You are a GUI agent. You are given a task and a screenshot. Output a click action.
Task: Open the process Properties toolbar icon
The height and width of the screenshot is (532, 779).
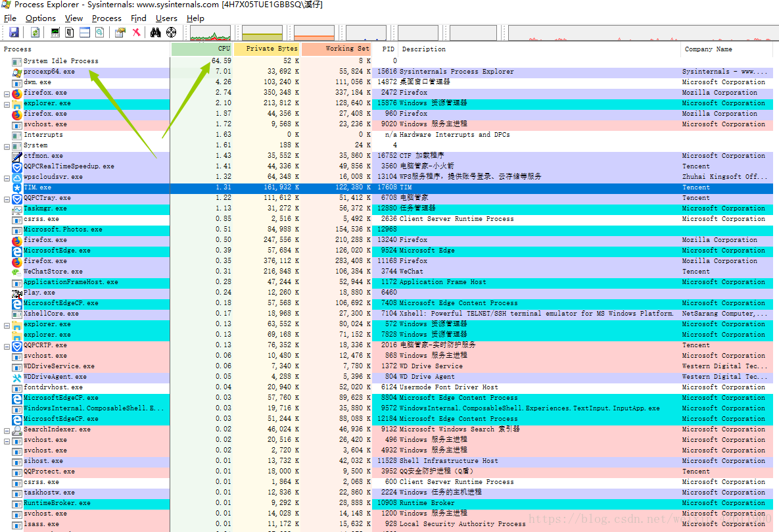120,32
